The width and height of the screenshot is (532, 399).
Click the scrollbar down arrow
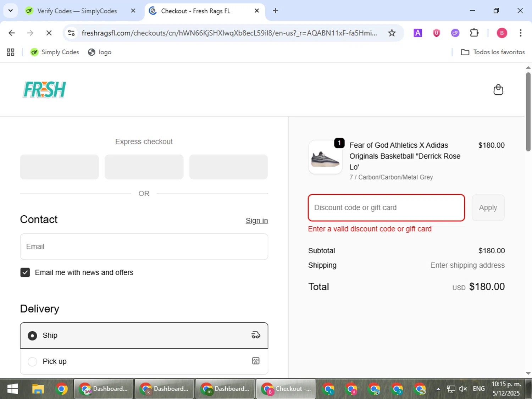pyautogui.click(x=528, y=373)
